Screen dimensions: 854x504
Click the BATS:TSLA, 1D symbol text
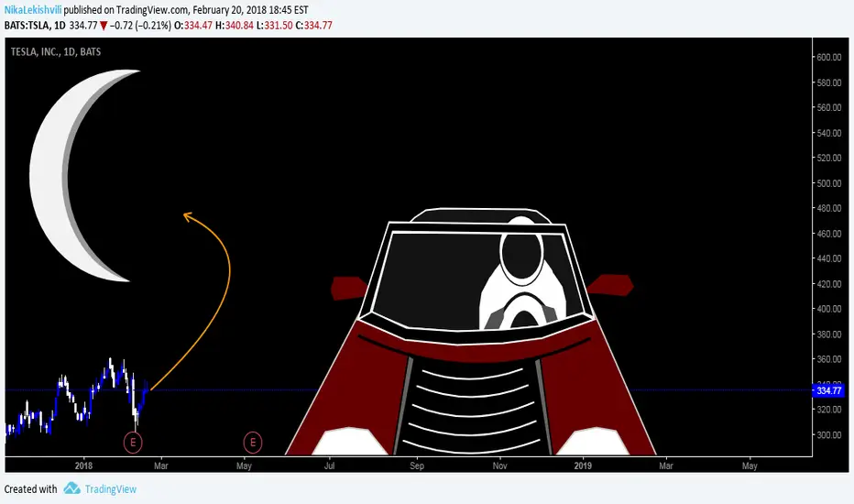tap(35, 25)
